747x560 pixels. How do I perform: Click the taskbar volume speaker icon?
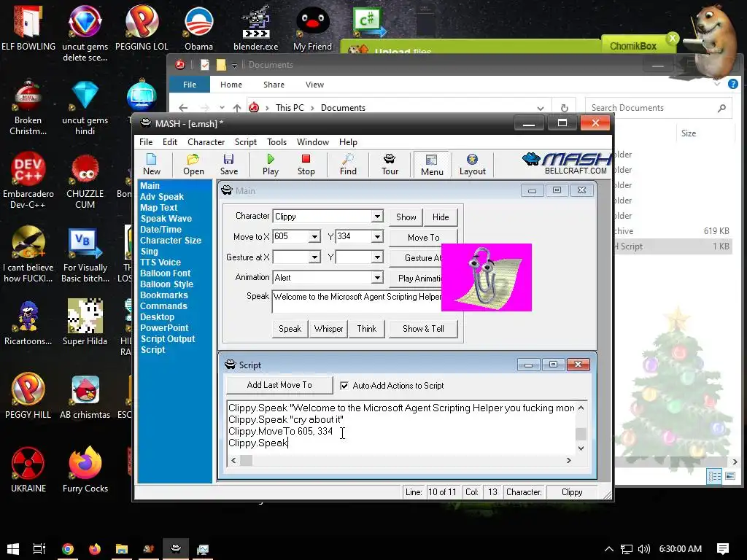click(x=643, y=549)
